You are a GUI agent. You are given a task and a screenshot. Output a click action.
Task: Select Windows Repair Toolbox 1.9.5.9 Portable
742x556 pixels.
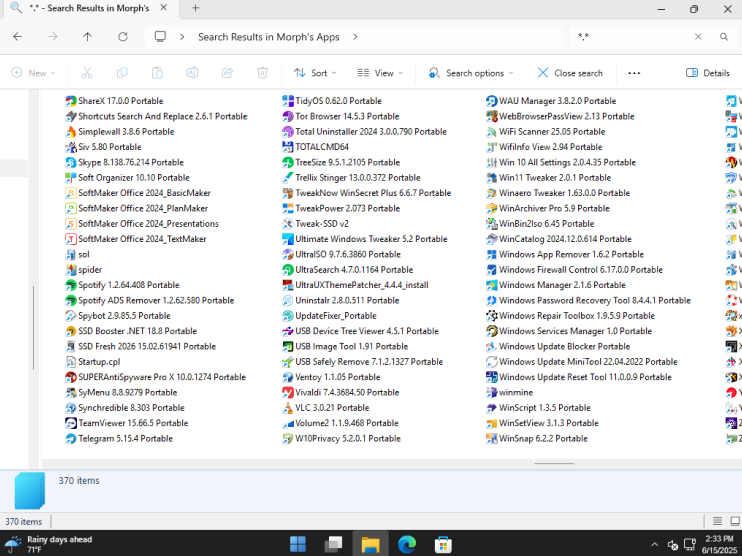pyautogui.click(x=570, y=316)
